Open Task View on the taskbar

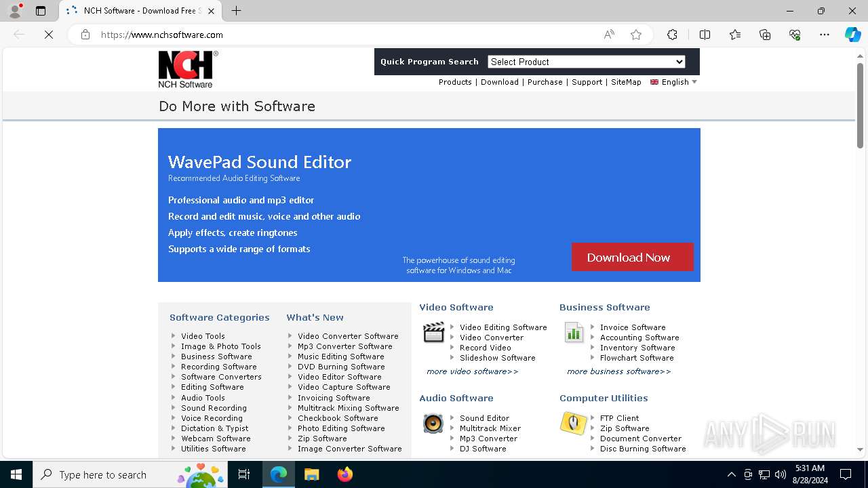244,474
